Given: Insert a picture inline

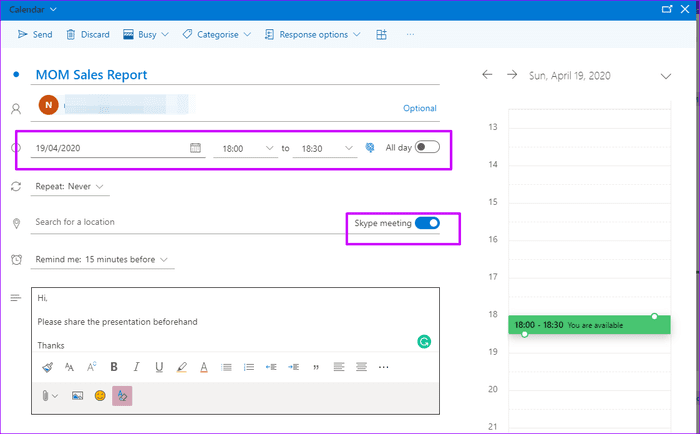Looking at the screenshot, I should pyautogui.click(x=77, y=396).
